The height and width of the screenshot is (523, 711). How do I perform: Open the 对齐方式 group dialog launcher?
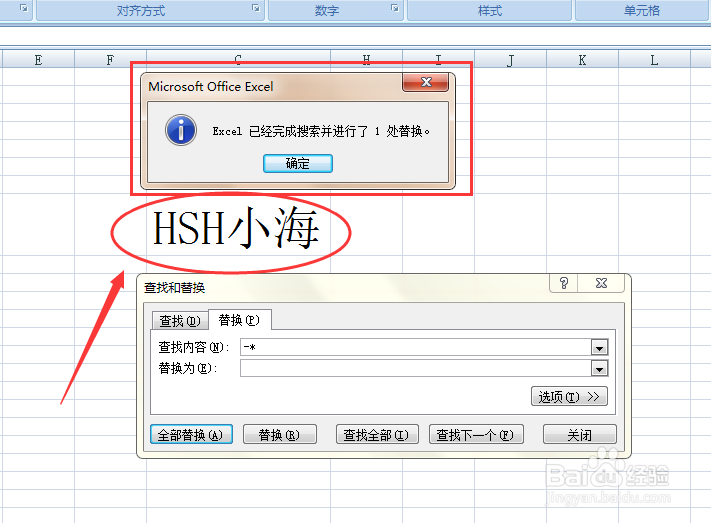[256, 8]
